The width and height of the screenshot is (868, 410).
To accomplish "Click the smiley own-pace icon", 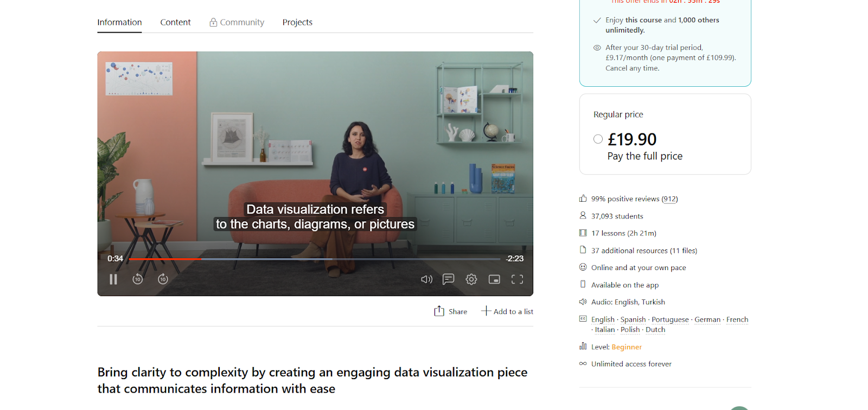I will (583, 267).
